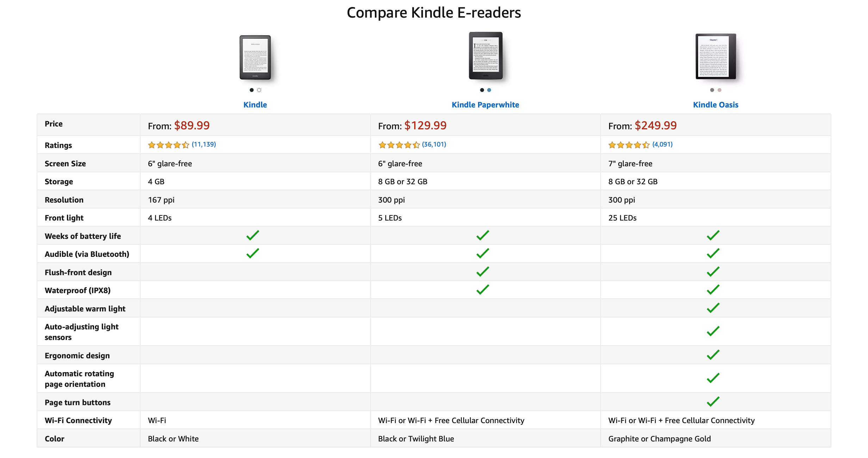Click Paperwhite Waterproof (IPX8) checkmark
868x458 pixels.
coord(483,290)
